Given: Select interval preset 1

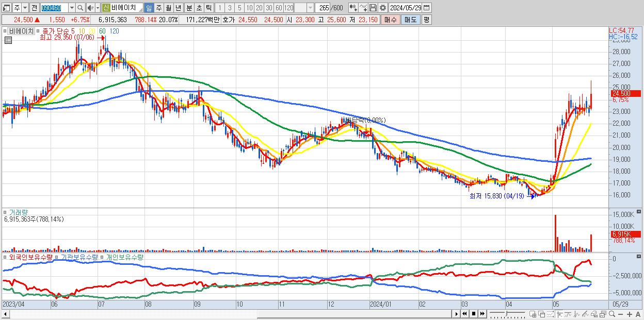Looking at the screenshot, I should coord(220,8).
